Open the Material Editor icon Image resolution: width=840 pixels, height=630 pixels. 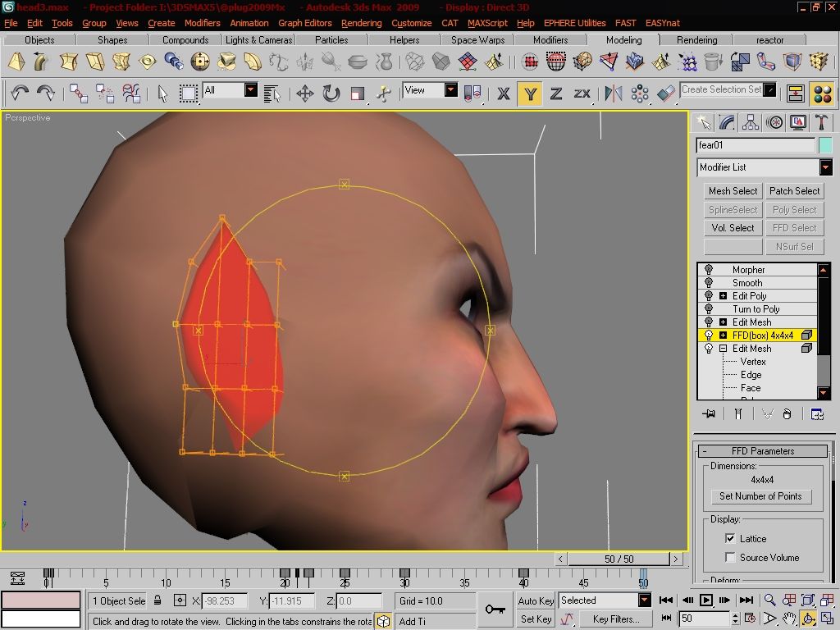(x=822, y=94)
